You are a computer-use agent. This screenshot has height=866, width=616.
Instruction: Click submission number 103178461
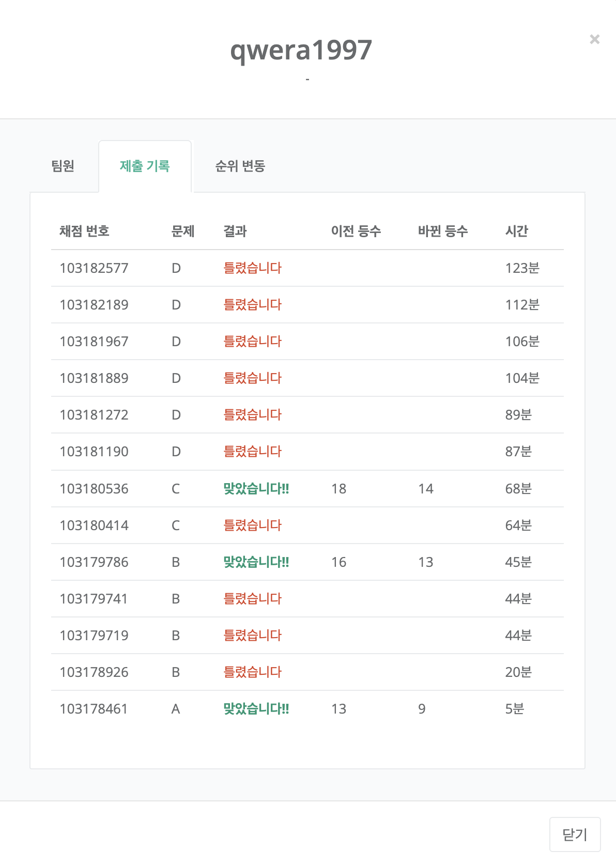[94, 709]
